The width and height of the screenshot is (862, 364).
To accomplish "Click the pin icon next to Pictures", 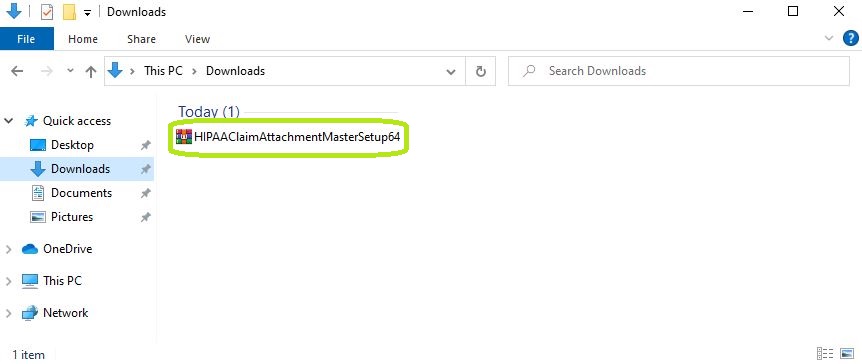I will pyautogui.click(x=145, y=217).
